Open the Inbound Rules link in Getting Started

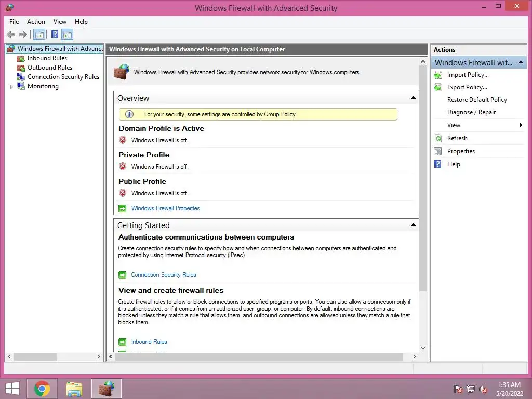(149, 342)
